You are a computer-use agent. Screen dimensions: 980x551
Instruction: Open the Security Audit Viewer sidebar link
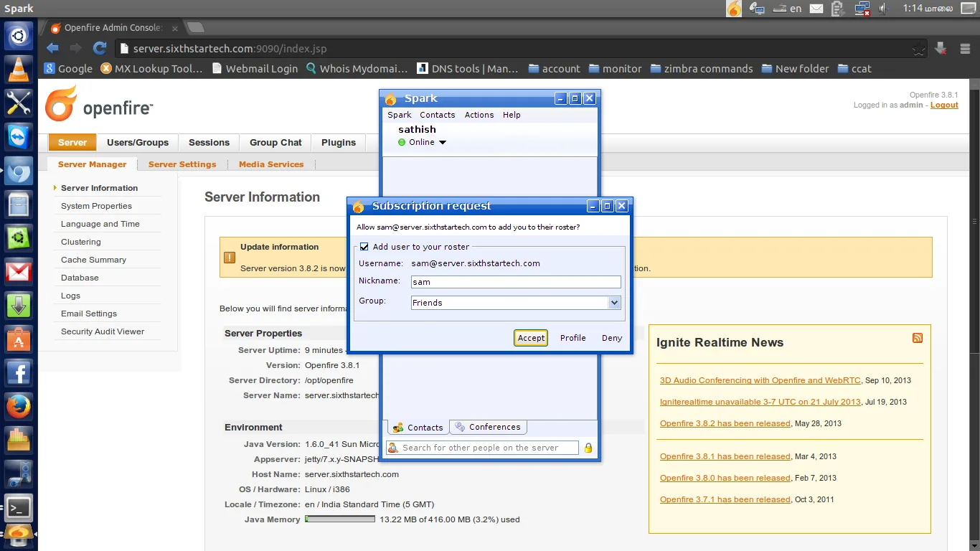point(103,331)
